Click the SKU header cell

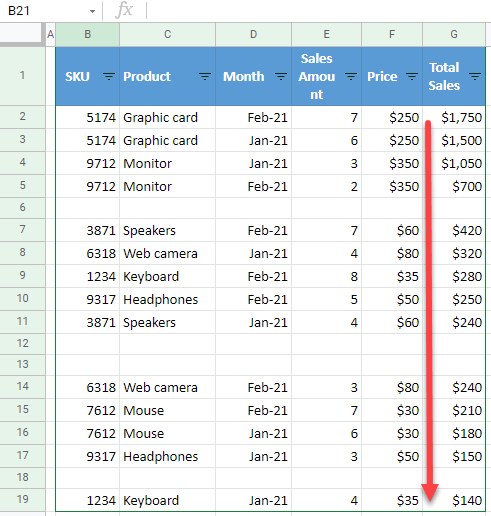point(88,76)
